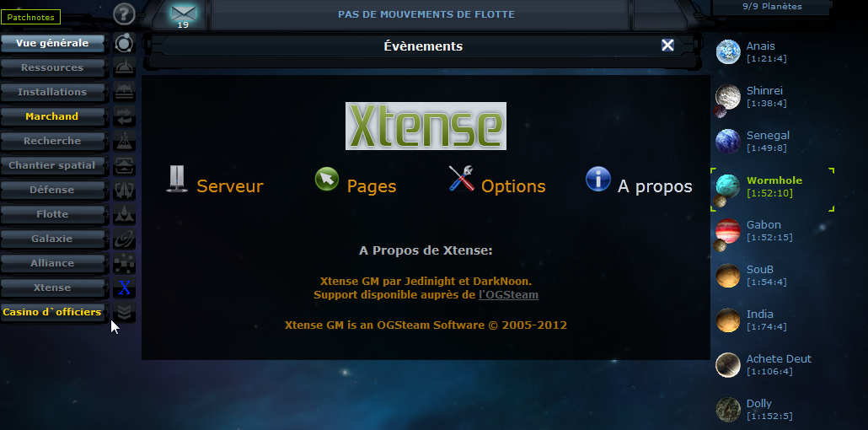Follow the l'OGSteam support link
The width and height of the screenshot is (868, 430).
(x=508, y=295)
